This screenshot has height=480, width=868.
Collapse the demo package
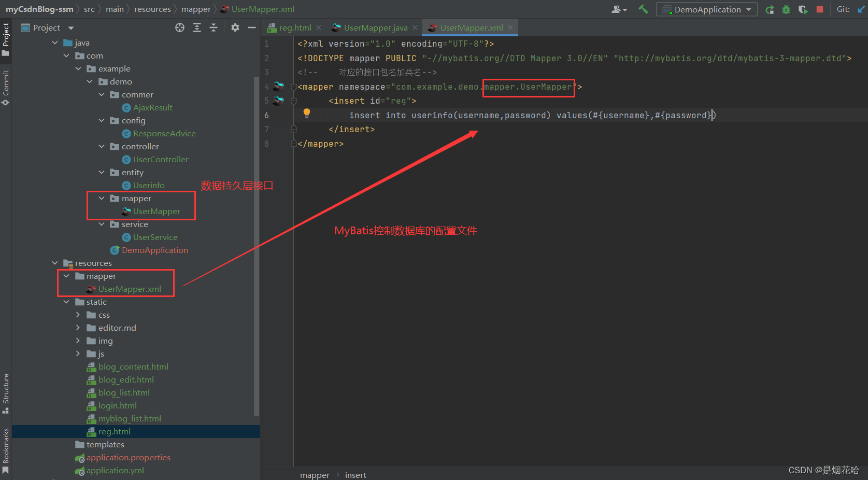coord(90,81)
